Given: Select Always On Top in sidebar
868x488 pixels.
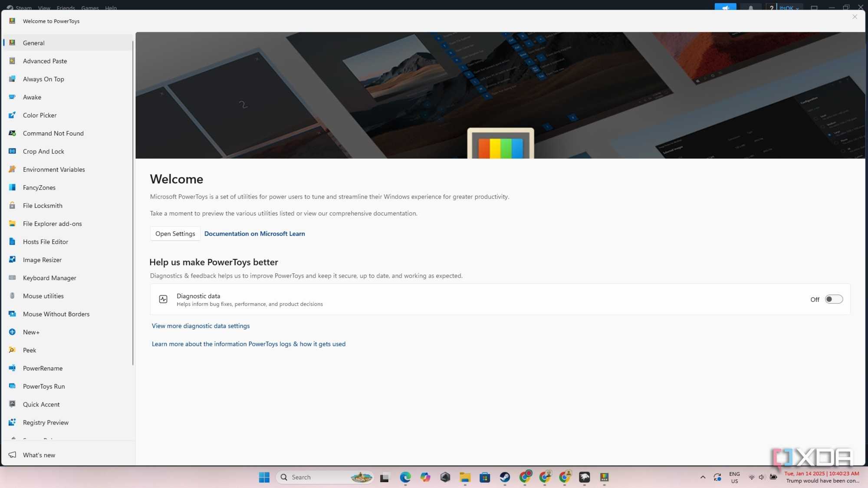Looking at the screenshot, I should 67,79.
